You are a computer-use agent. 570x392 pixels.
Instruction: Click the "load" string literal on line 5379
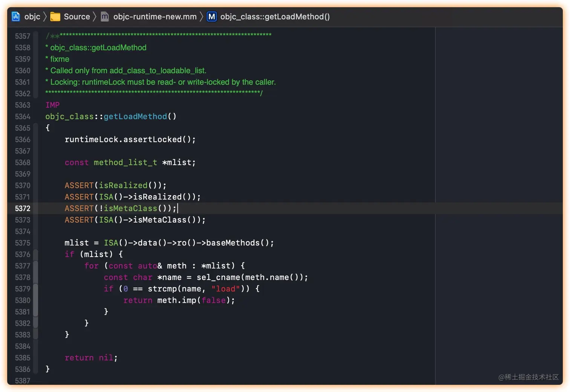pos(225,289)
